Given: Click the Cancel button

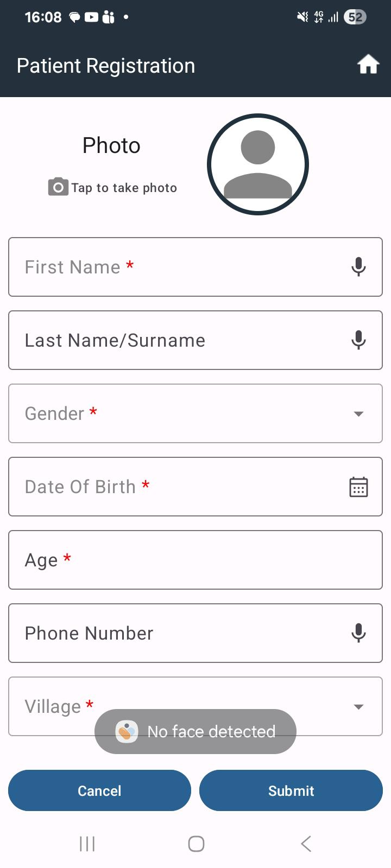Looking at the screenshot, I should point(99,790).
